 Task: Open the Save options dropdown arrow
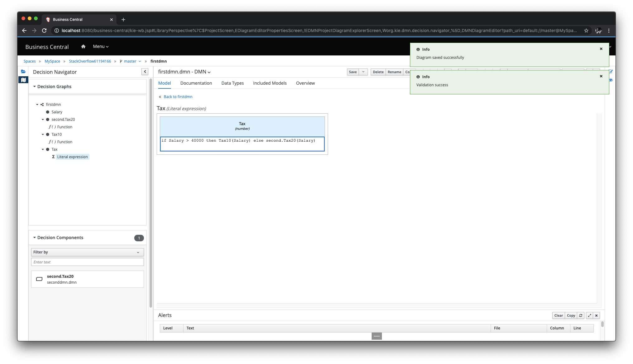click(363, 72)
